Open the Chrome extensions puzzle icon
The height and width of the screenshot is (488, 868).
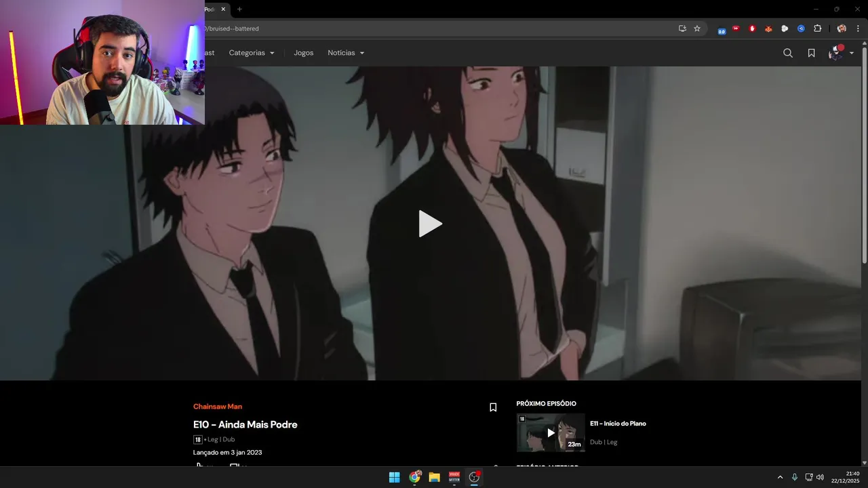817,28
